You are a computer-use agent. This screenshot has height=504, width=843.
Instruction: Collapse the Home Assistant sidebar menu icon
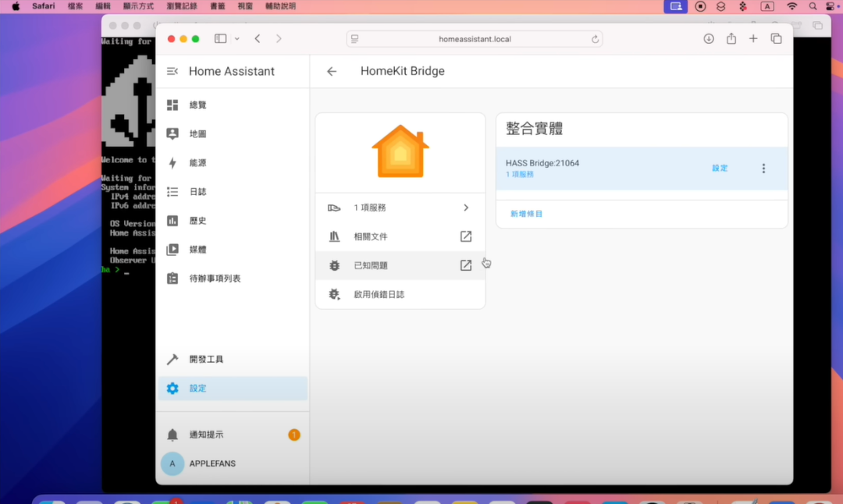pyautogui.click(x=172, y=71)
